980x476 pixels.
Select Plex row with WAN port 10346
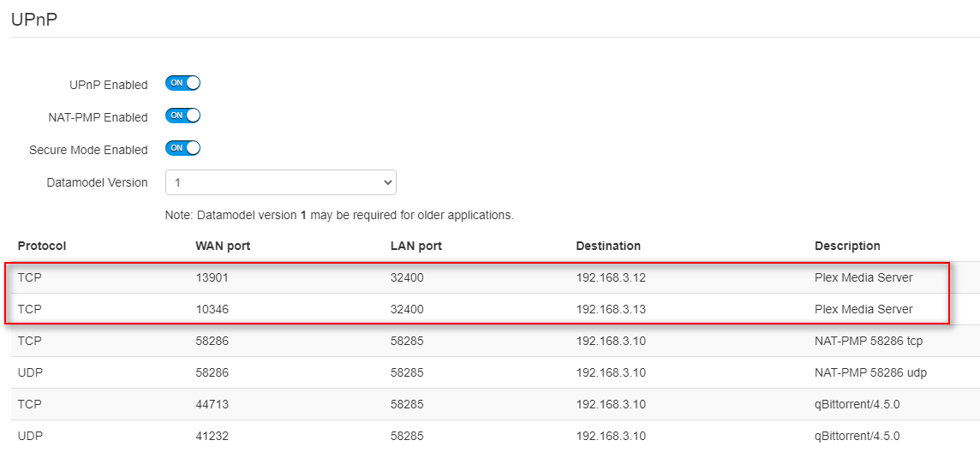(x=212, y=309)
